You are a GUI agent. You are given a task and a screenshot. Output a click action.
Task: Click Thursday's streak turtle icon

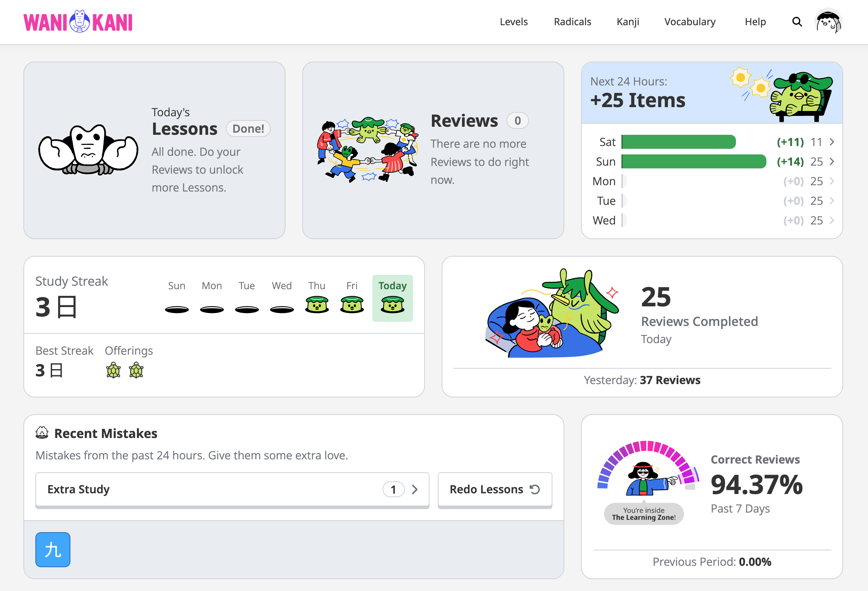[317, 304]
